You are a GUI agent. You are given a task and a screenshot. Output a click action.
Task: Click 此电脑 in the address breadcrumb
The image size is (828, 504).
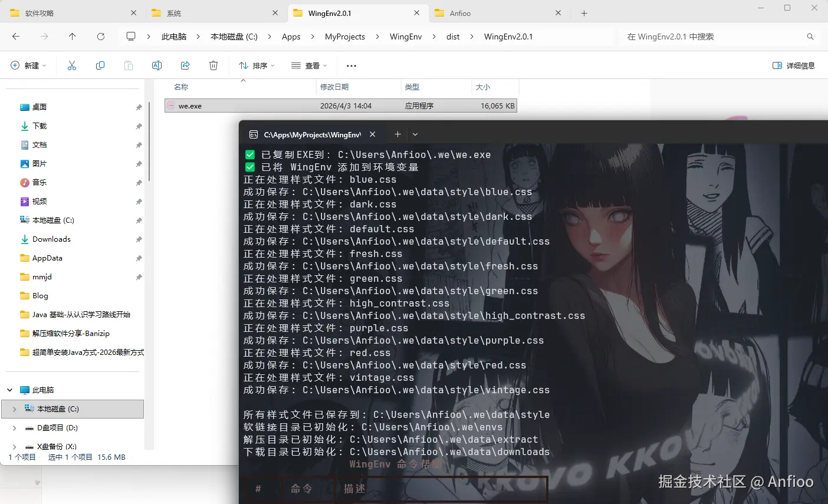coord(174,37)
